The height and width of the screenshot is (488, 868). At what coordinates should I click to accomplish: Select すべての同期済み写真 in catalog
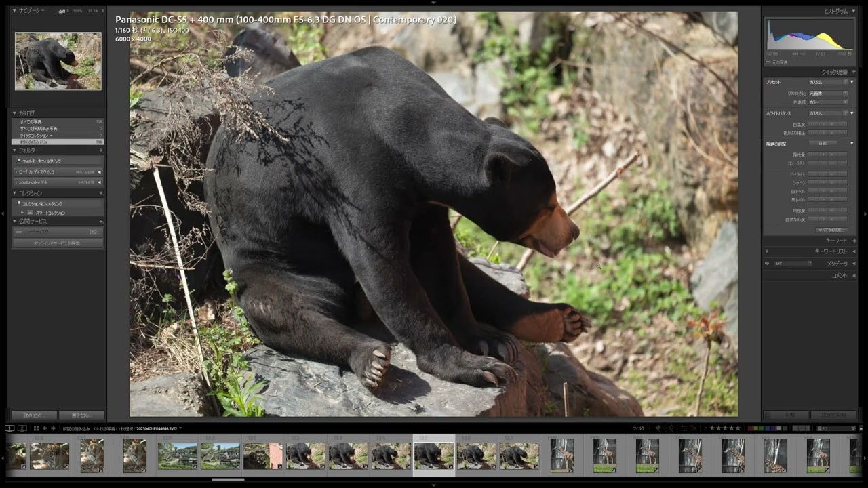pyautogui.click(x=58, y=129)
